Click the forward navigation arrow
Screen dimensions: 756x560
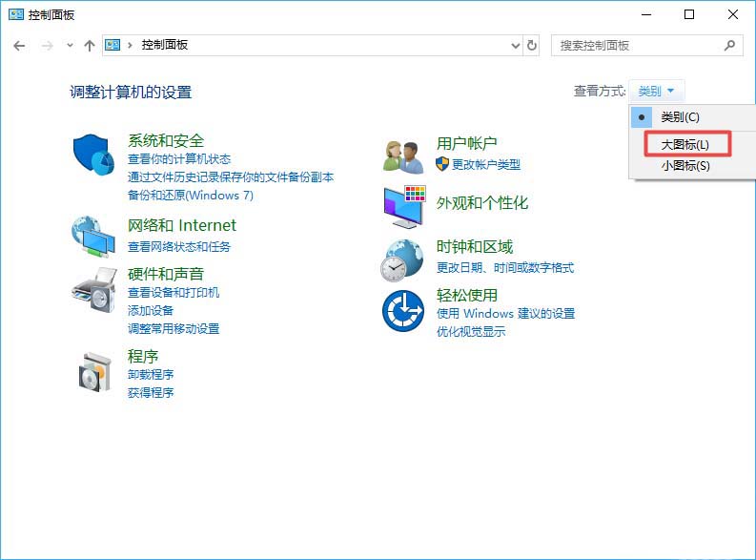point(48,46)
